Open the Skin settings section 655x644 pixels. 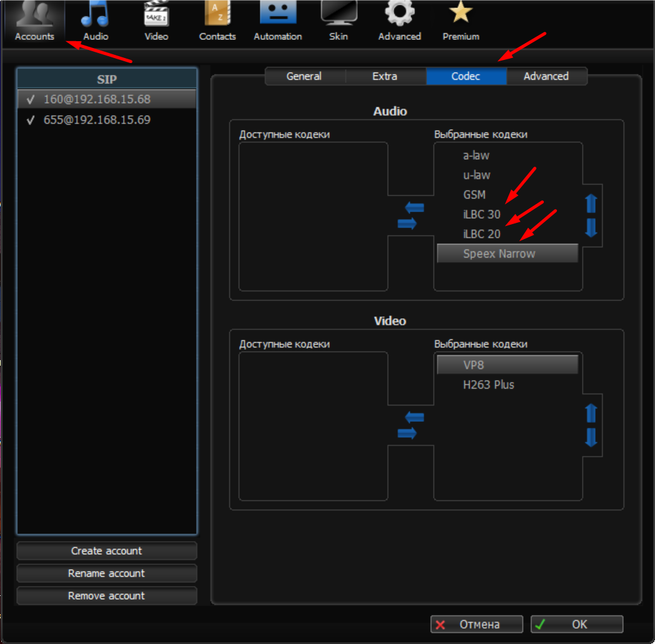click(338, 21)
